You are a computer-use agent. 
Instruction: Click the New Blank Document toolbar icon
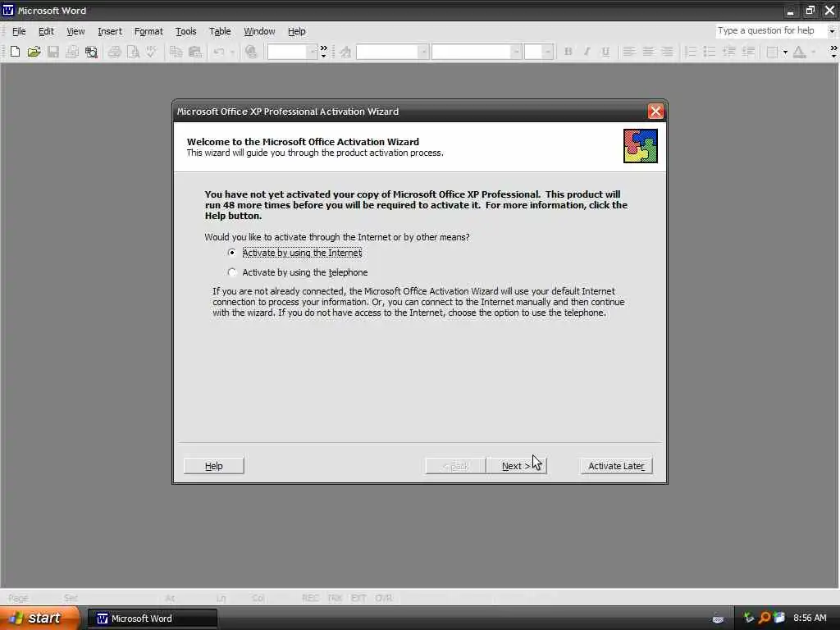pos(15,52)
